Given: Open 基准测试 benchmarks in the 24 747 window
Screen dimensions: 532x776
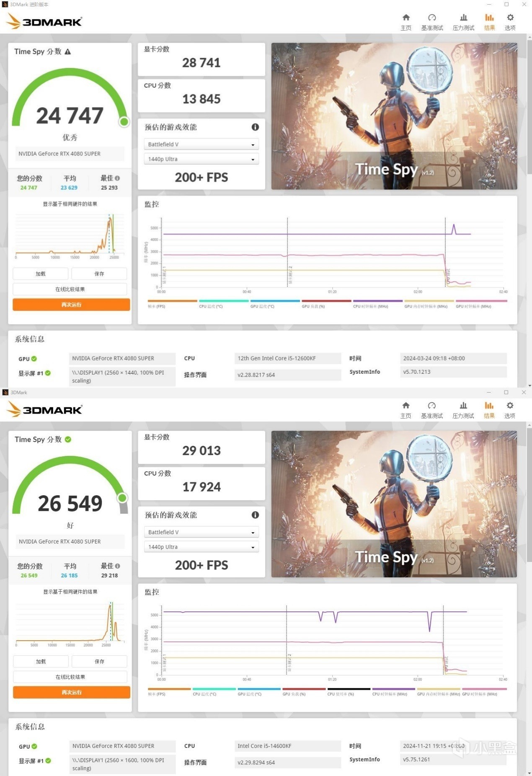Looking at the screenshot, I should pyautogui.click(x=432, y=22).
